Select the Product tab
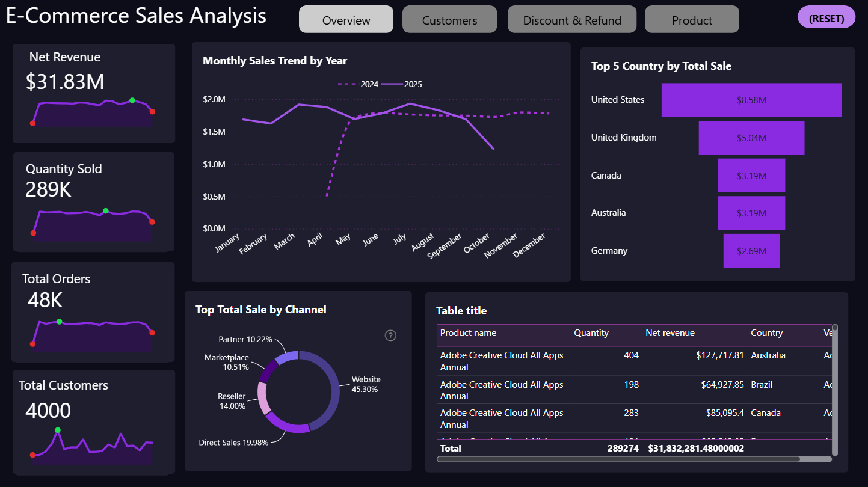The image size is (868, 487). click(x=692, y=20)
